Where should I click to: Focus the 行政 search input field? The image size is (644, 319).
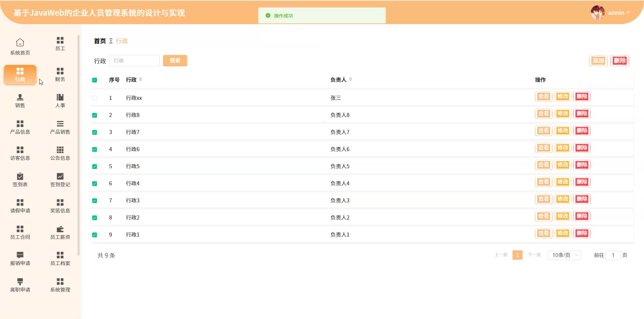pos(135,61)
